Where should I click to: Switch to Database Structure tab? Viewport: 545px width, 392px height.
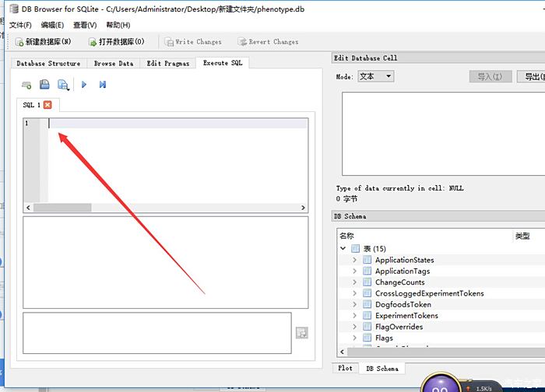[48, 63]
